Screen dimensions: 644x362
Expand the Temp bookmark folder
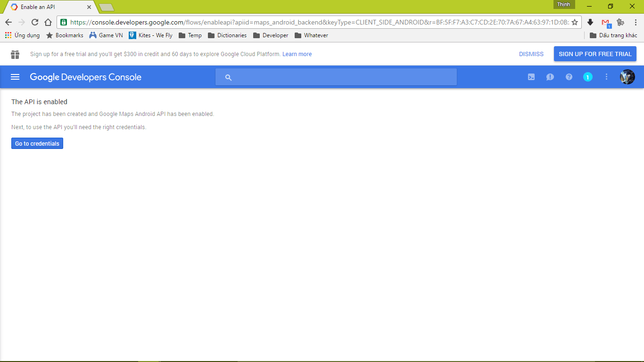coord(190,35)
